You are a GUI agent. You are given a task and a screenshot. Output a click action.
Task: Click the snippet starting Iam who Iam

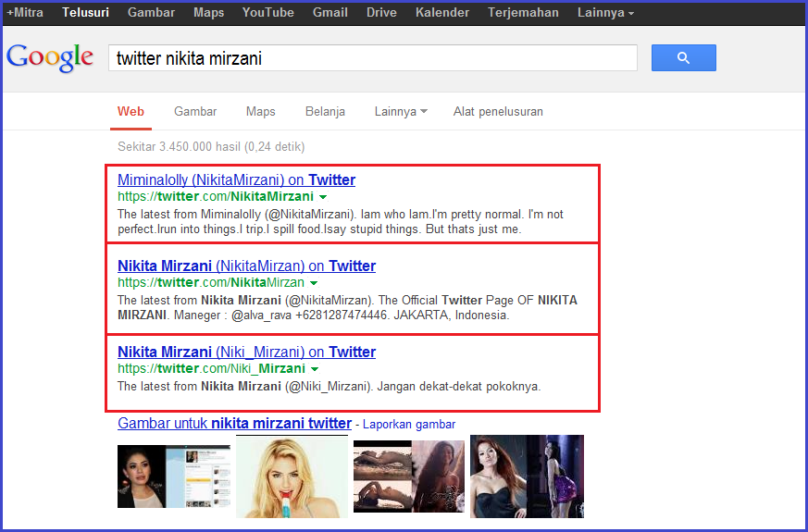click(341, 221)
